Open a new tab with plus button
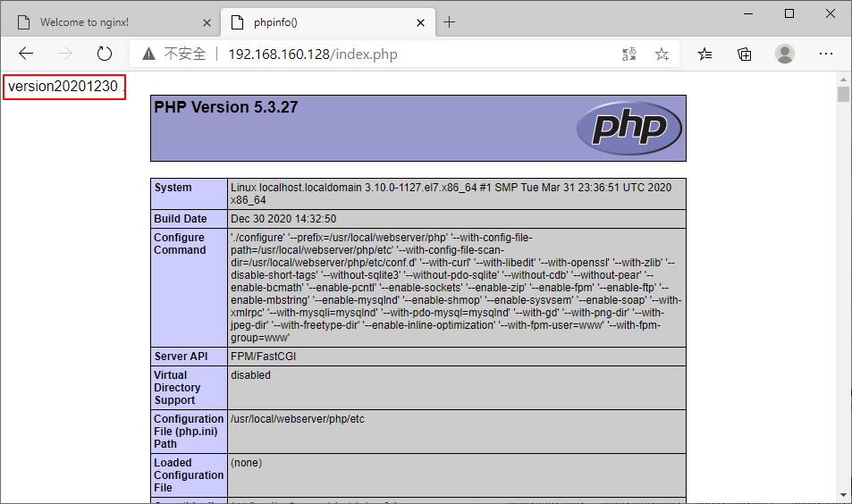852x504 pixels. pos(450,22)
